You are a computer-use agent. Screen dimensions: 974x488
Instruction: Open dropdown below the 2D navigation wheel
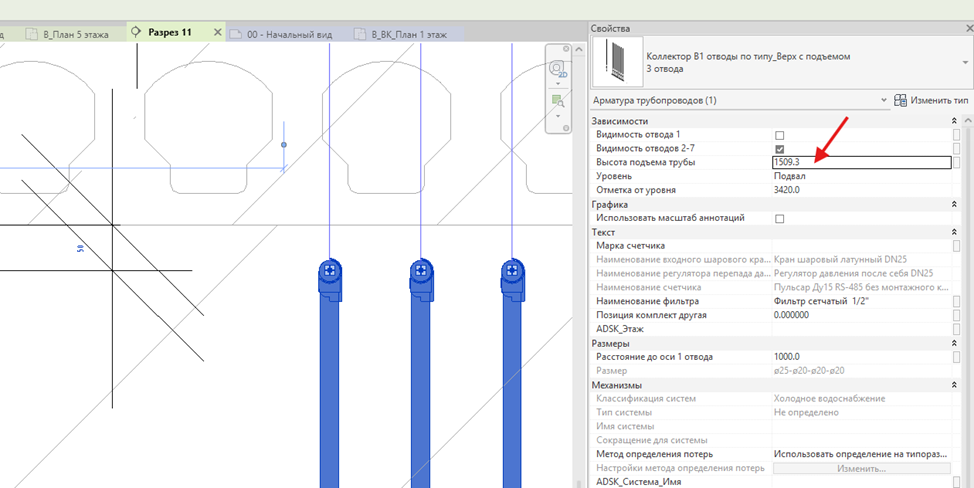[x=557, y=83]
